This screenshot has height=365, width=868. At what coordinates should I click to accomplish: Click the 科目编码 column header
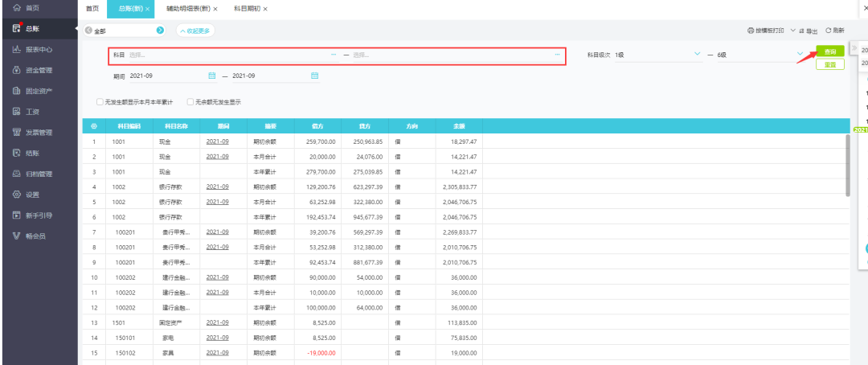[129, 126]
